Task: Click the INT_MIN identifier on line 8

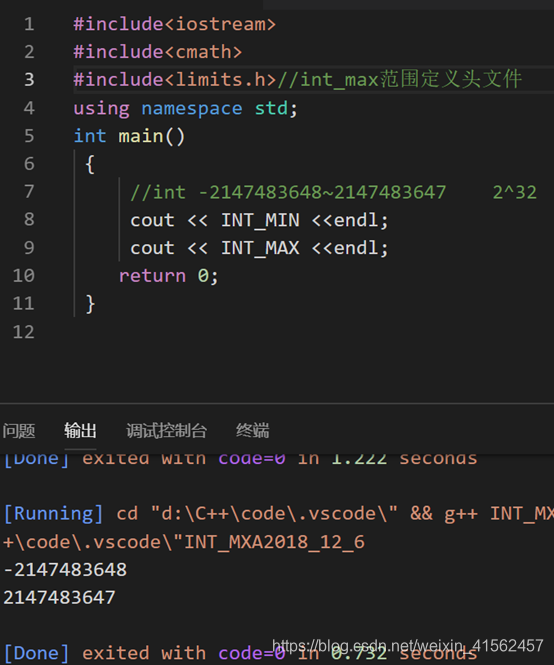Action: pos(260,221)
